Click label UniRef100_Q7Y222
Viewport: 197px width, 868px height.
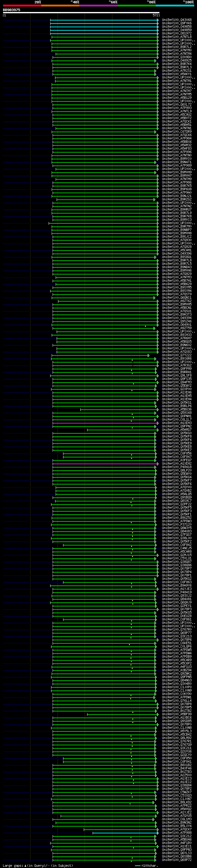tap(177, 355)
